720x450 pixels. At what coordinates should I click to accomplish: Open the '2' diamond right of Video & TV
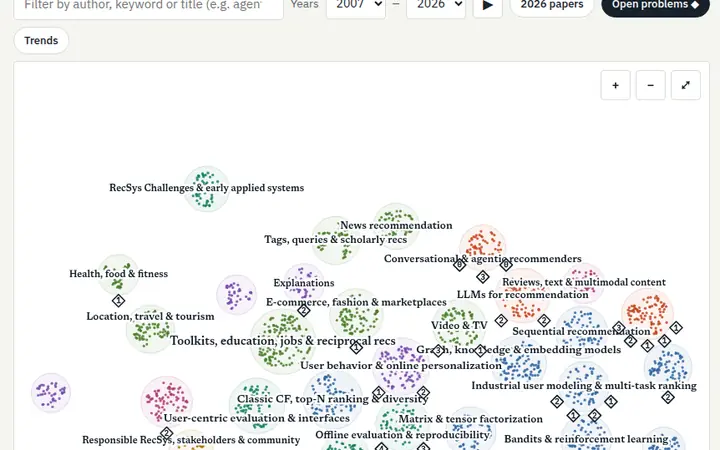coord(501,321)
